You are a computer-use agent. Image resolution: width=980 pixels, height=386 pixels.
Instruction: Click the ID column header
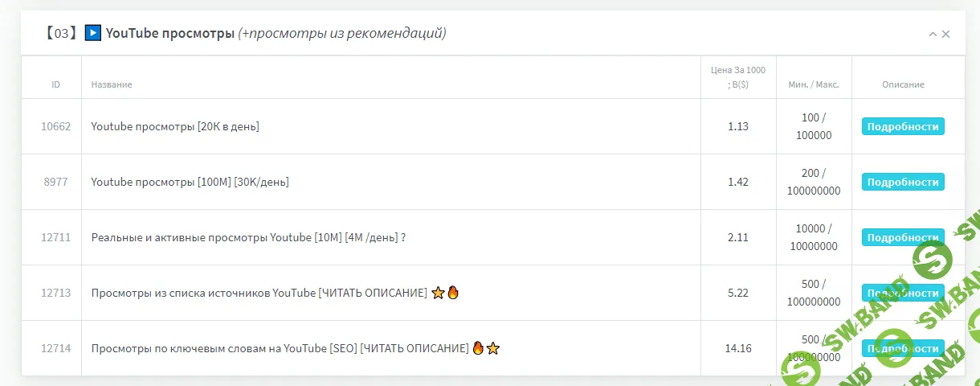(x=55, y=84)
